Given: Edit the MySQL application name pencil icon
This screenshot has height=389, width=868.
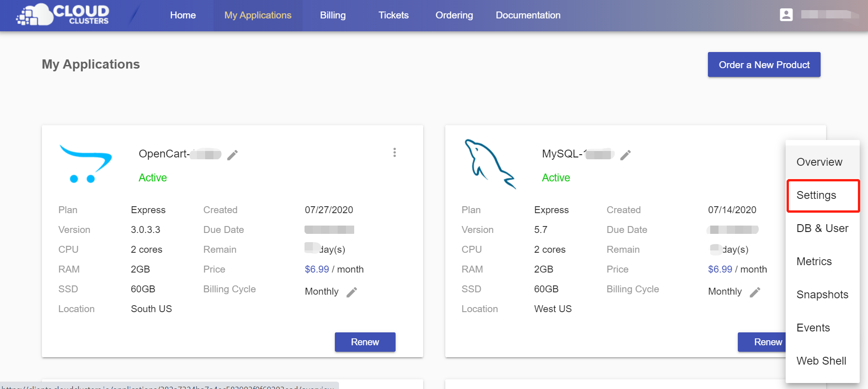Looking at the screenshot, I should click(626, 155).
